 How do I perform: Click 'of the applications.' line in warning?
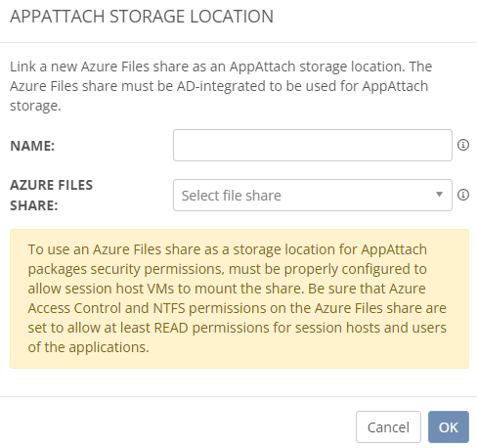tap(89, 347)
